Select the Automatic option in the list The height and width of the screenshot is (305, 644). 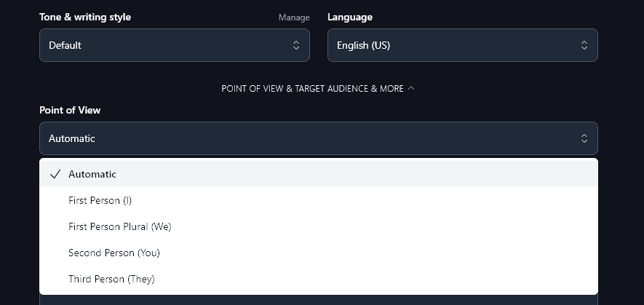(92, 174)
